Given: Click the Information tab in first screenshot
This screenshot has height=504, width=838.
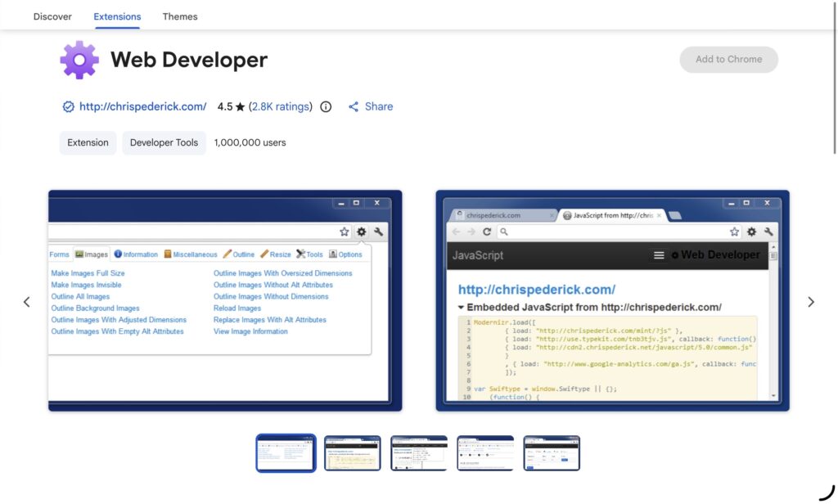Looking at the screenshot, I should pos(136,254).
